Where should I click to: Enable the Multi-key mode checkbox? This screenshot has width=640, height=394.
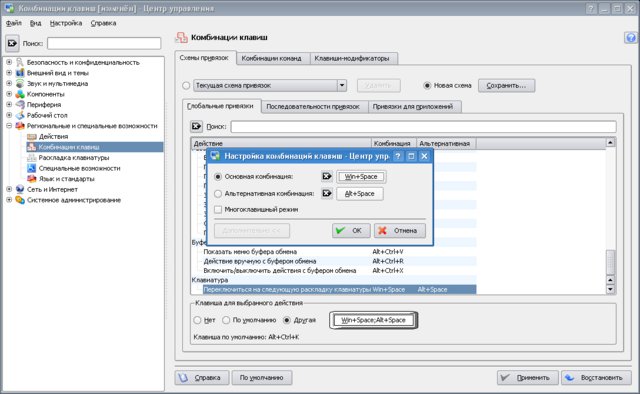coord(218,209)
